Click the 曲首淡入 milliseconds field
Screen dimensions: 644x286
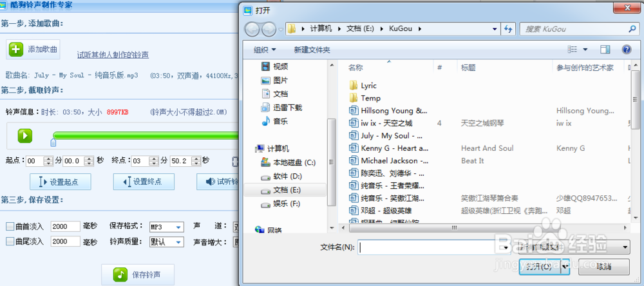pos(65,227)
